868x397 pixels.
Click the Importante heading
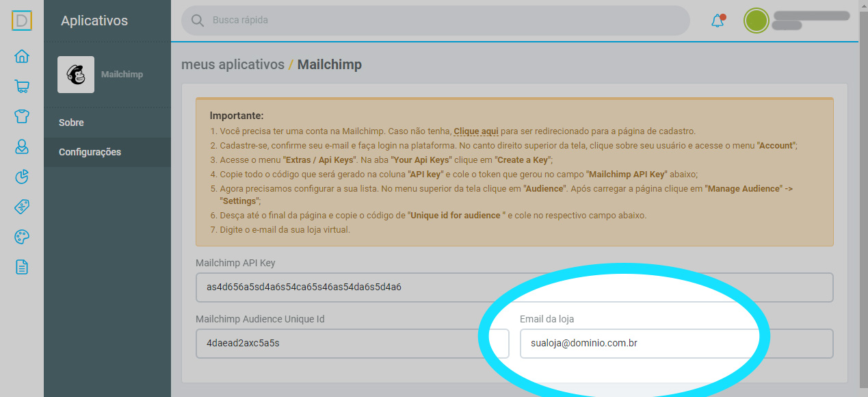click(237, 116)
